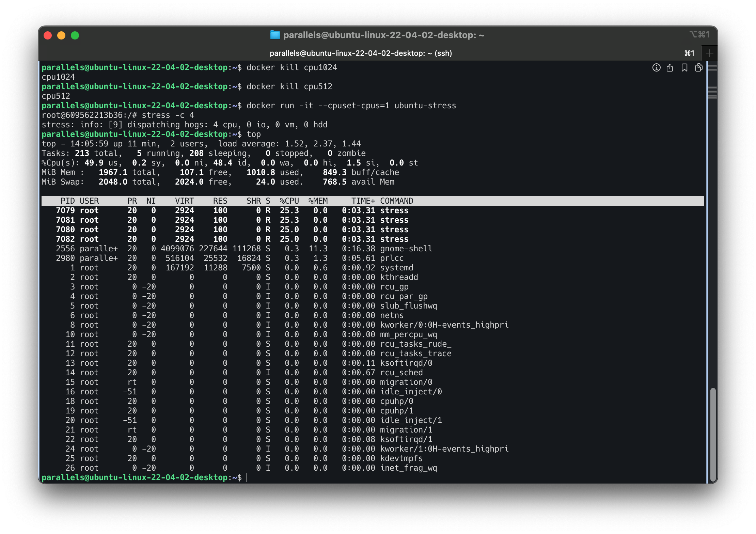This screenshot has width=756, height=534.
Task: Click the green zoom window button
Action: pyautogui.click(x=75, y=35)
